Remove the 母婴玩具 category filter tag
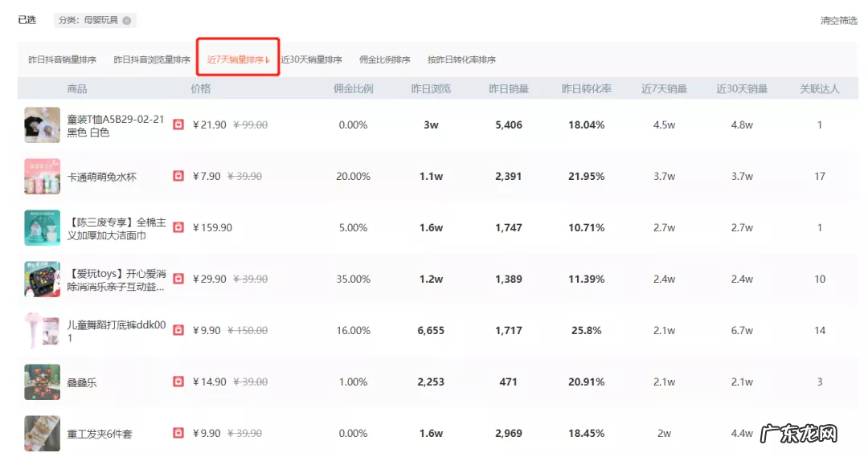This screenshot has height=457, width=868. click(126, 20)
